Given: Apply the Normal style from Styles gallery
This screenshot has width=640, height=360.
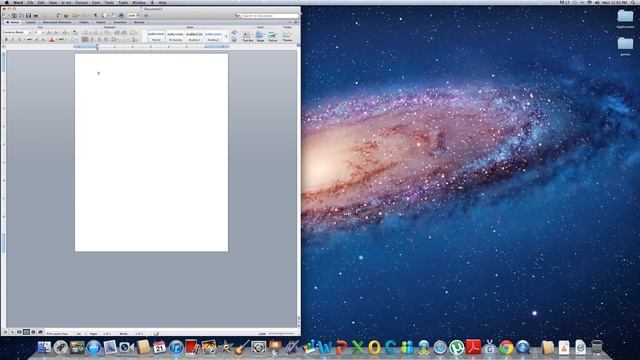Looking at the screenshot, I should point(156,36).
